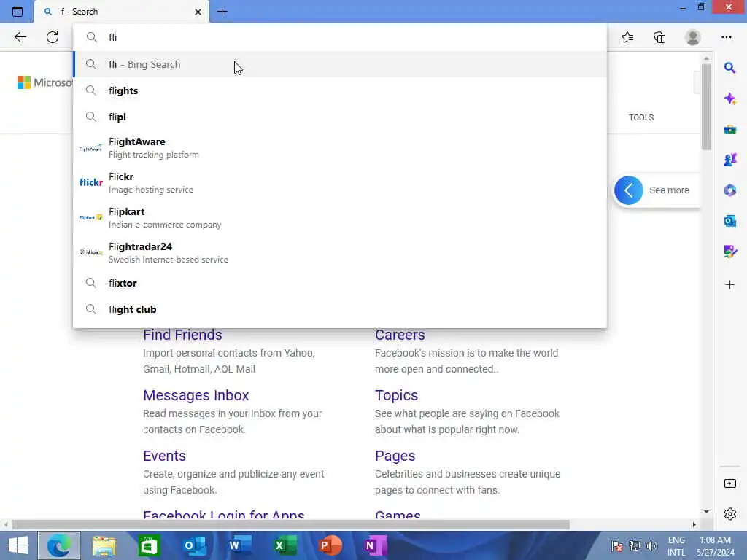
Task: Select the 'flights' suggestion
Action: (x=340, y=90)
